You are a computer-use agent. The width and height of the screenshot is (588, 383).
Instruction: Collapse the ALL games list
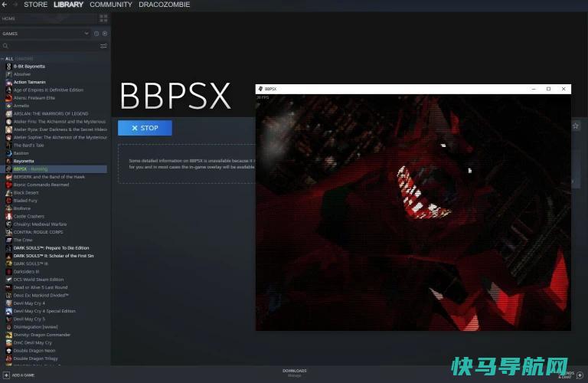3,59
